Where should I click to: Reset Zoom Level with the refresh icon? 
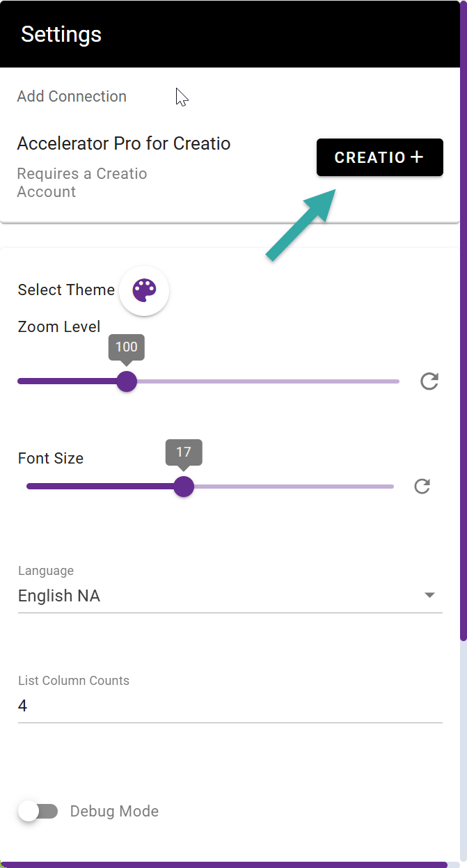coord(429,381)
